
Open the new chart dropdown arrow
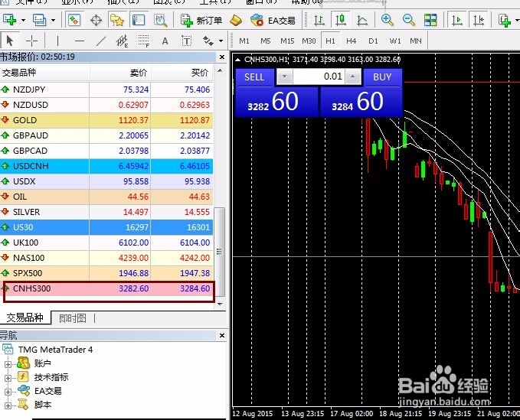pos(23,20)
